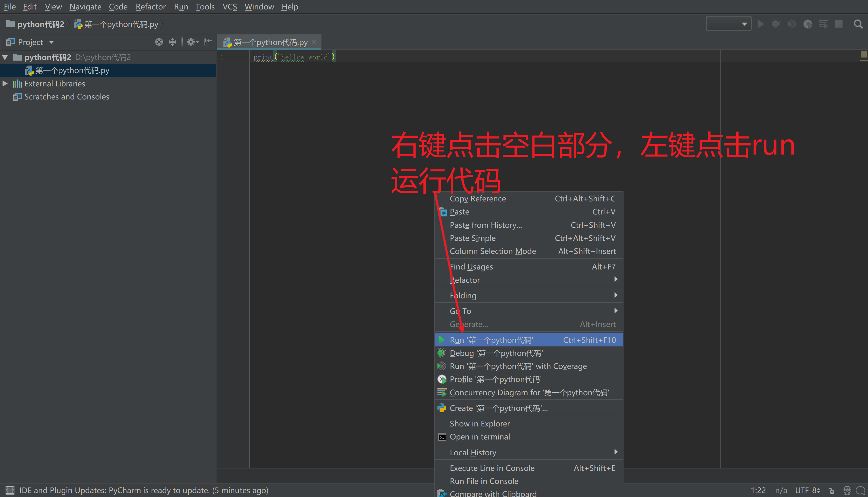Choose Column Selection Mode item
The height and width of the screenshot is (497, 868).
(x=529, y=251)
